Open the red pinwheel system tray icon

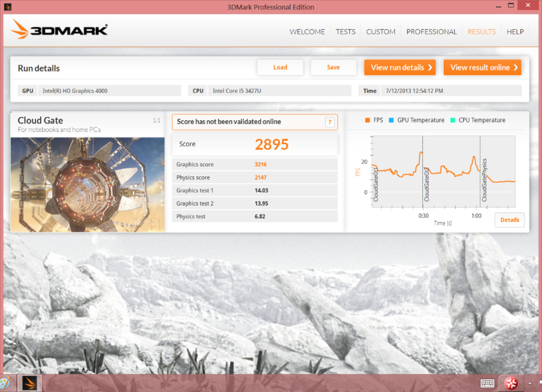(511, 383)
